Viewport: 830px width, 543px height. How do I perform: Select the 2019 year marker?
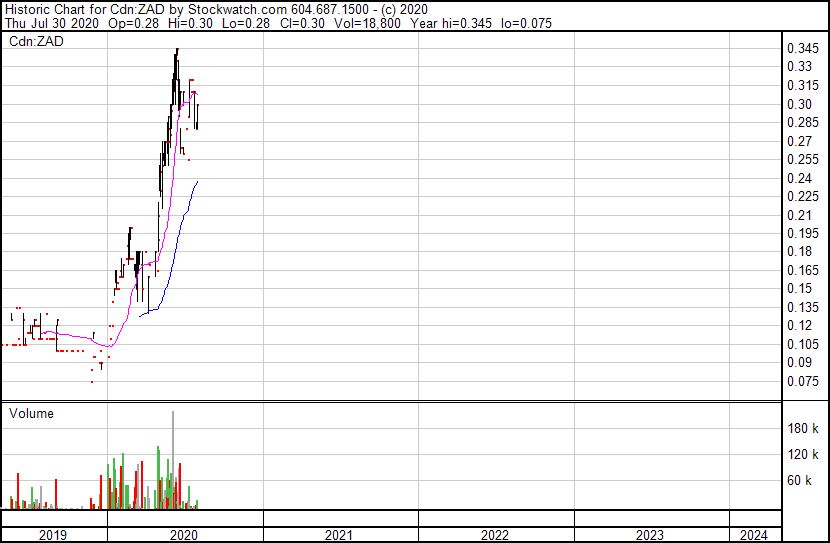52,535
